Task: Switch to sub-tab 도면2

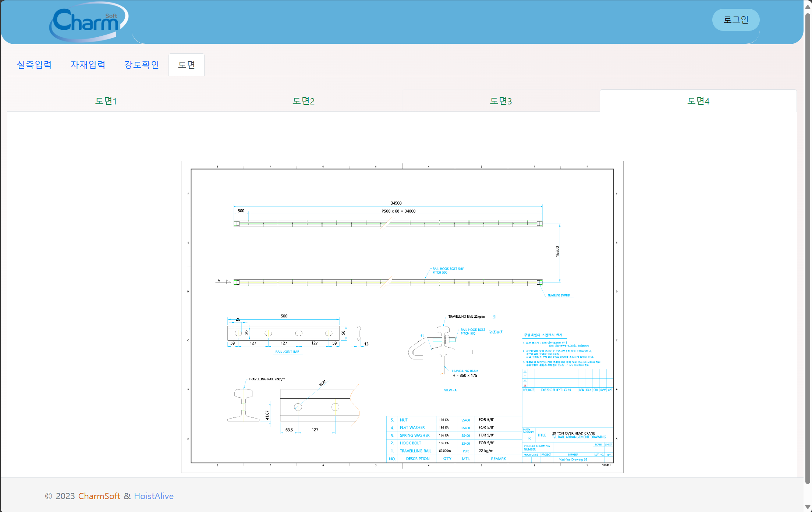Action: coord(304,101)
